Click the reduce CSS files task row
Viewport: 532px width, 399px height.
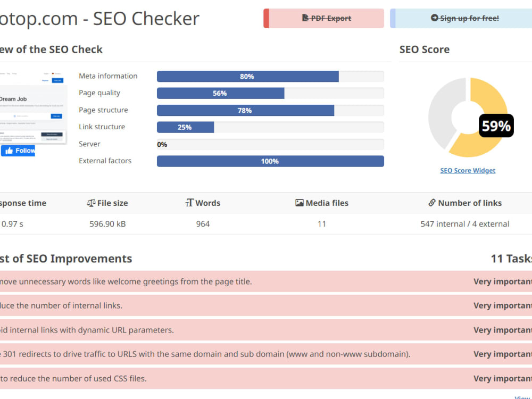(266, 379)
